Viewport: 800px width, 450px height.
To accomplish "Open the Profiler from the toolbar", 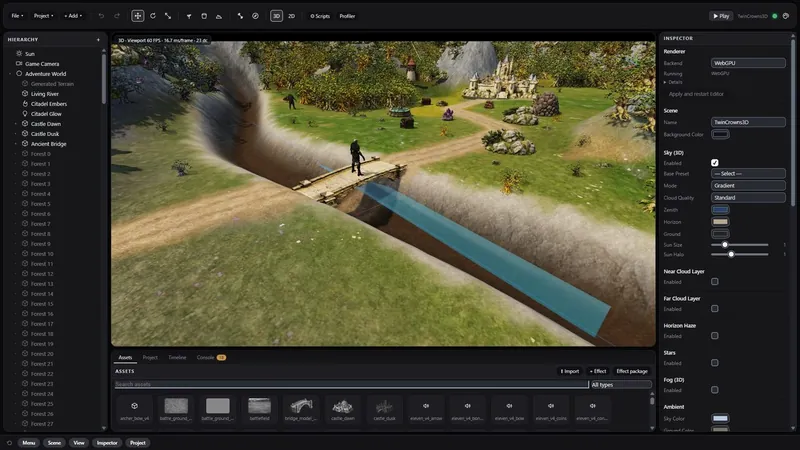I will (347, 16).
